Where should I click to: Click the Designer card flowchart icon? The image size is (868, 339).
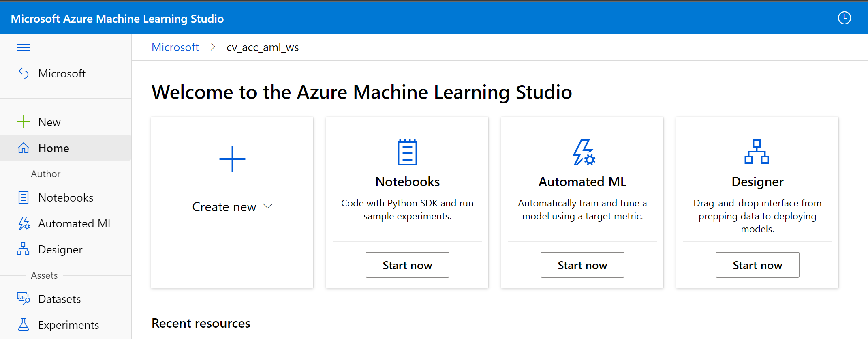[x=757, y=152]
